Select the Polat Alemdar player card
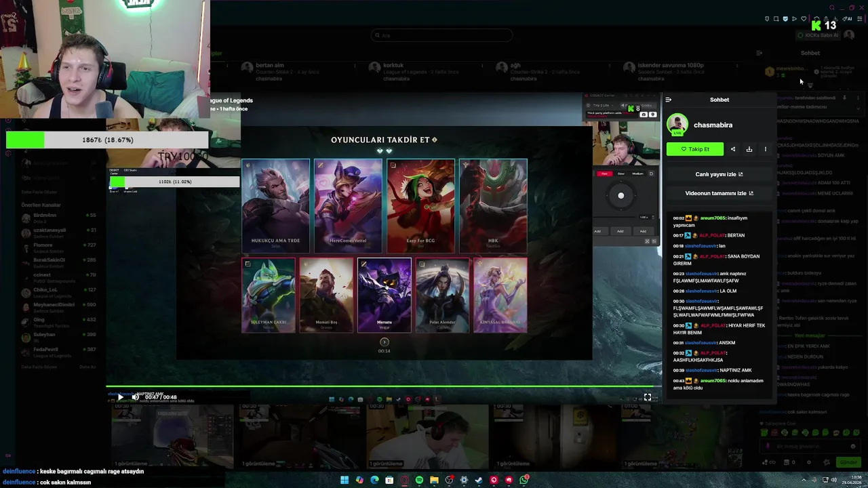Screen dimensions: 868x488 442,296
